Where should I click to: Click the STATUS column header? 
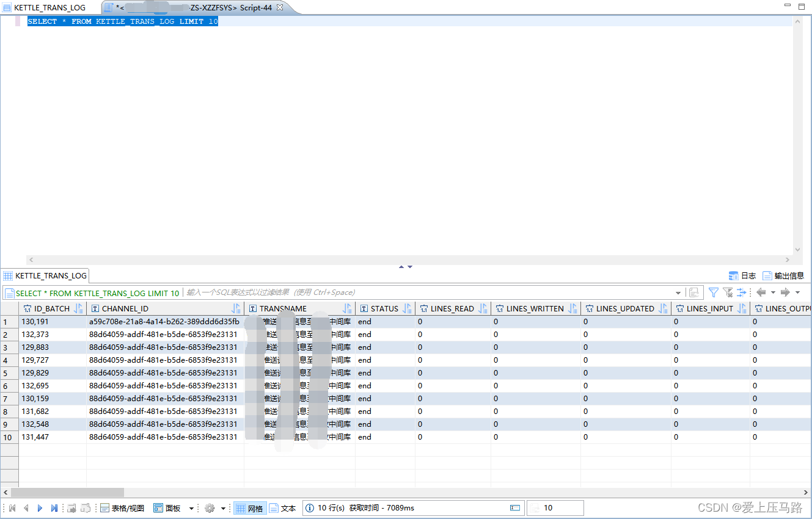click(x=384, y=308)
